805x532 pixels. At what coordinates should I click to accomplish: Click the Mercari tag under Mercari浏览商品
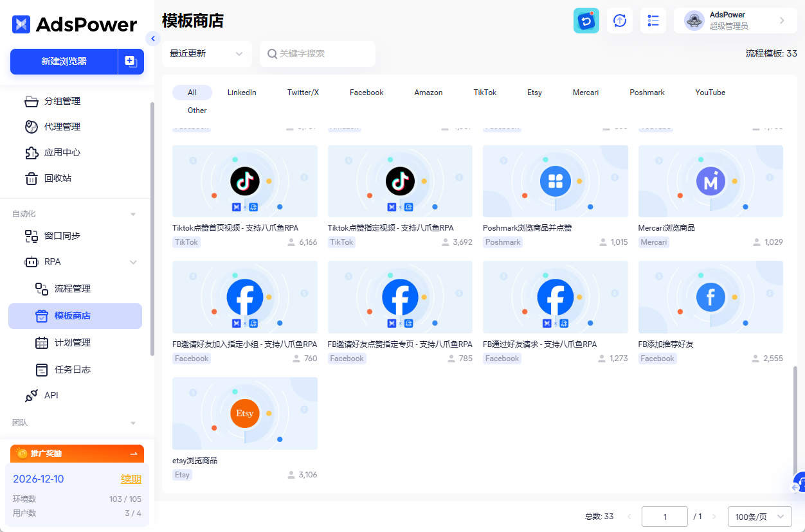[654, 242]
